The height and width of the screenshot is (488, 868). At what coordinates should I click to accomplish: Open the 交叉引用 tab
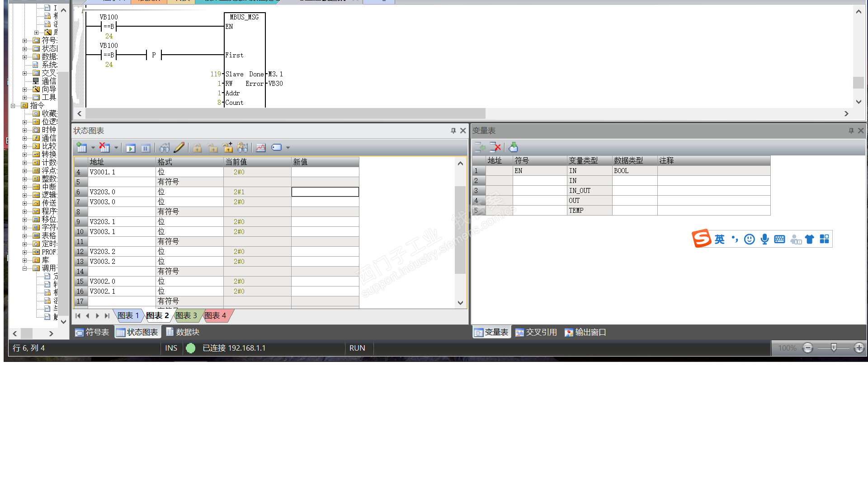coord(537,333)
